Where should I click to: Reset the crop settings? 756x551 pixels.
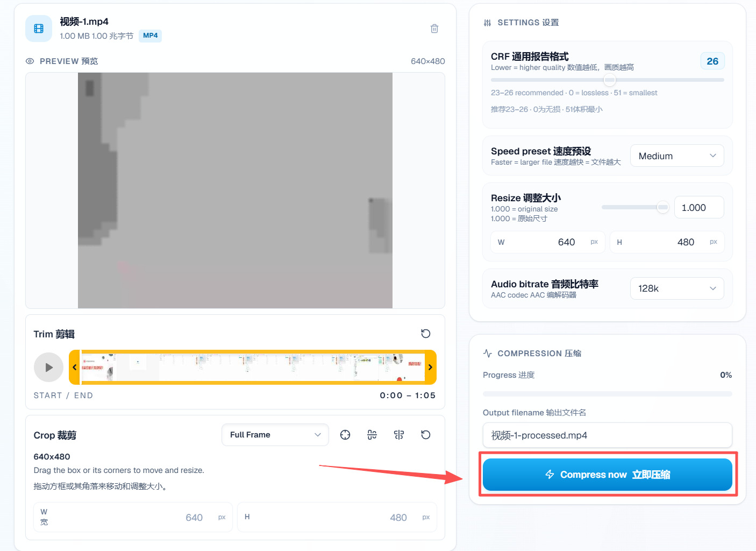(x=426, y=435)
